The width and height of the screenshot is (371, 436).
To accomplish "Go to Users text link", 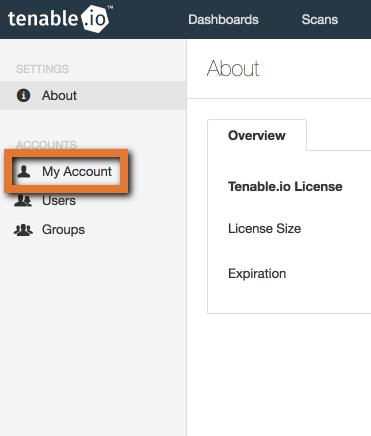I will 59,201.
